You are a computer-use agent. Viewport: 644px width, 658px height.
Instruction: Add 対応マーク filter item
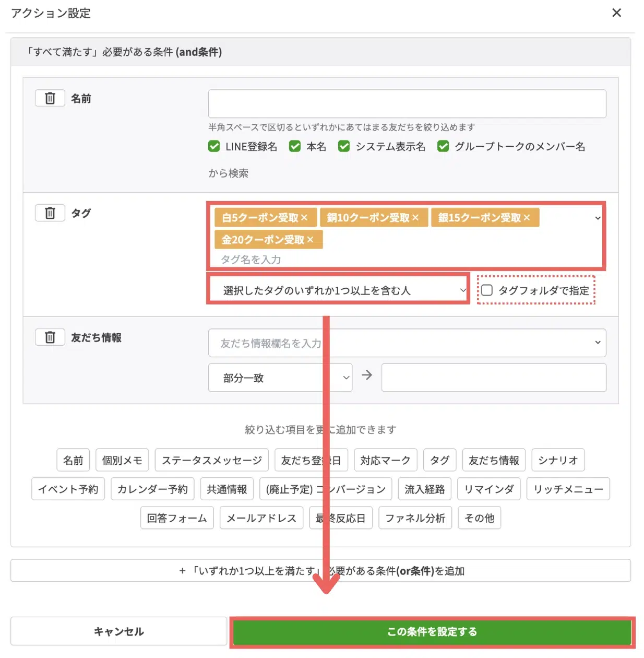pyautogui.click(x=386, y=460)
